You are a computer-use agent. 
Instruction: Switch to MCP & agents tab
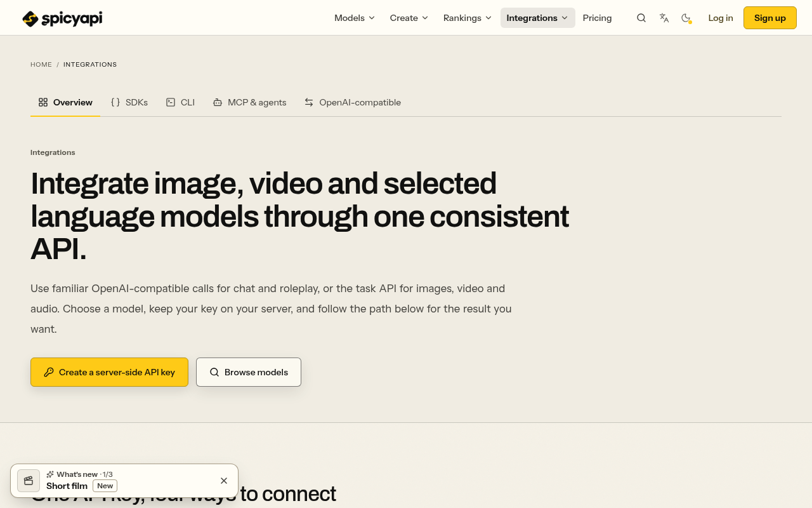(250, 102)
